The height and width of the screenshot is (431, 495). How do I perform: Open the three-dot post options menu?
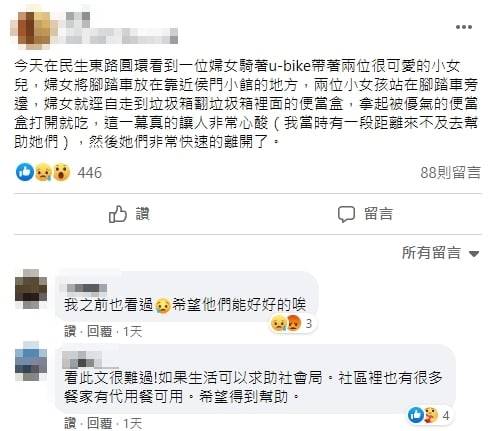464,27
